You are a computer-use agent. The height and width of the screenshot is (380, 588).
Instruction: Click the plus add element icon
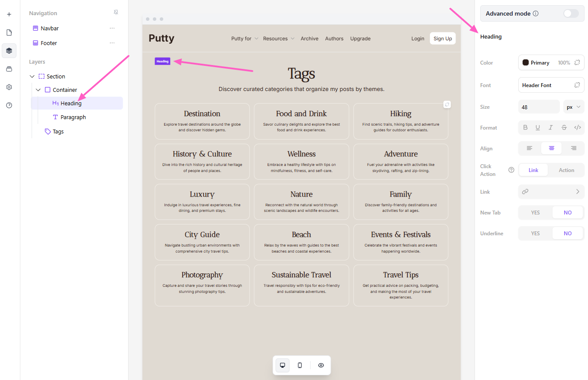(x=9, y=14)
